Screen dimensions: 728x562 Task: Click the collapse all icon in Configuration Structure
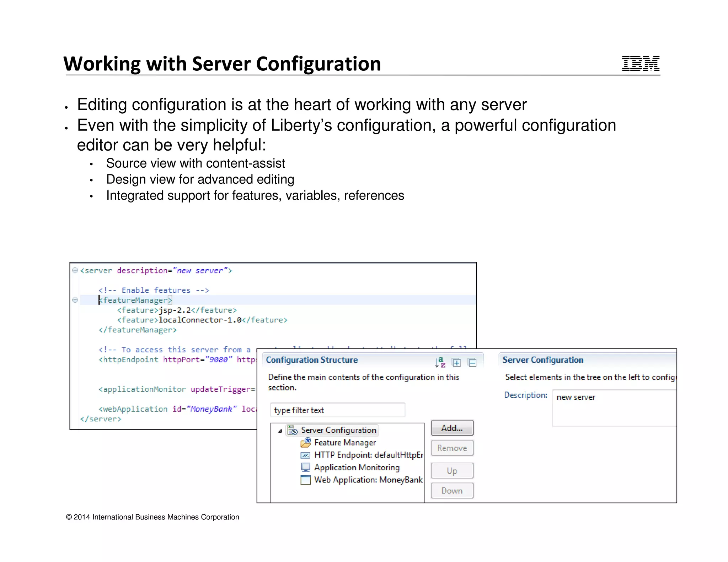click(x=472, y=362)
